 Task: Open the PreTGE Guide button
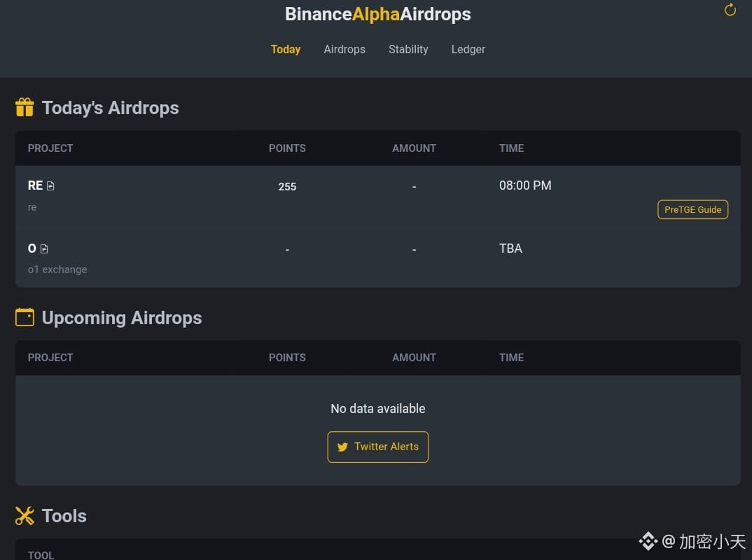point(692,209)
